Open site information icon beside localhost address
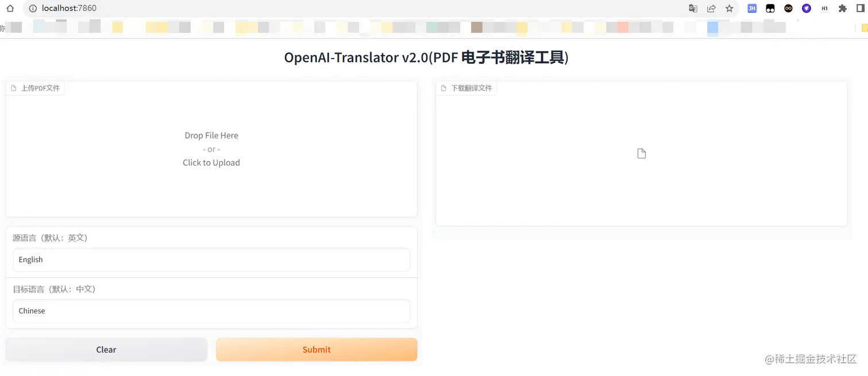868x376 pixels. (x=33, y=9)
